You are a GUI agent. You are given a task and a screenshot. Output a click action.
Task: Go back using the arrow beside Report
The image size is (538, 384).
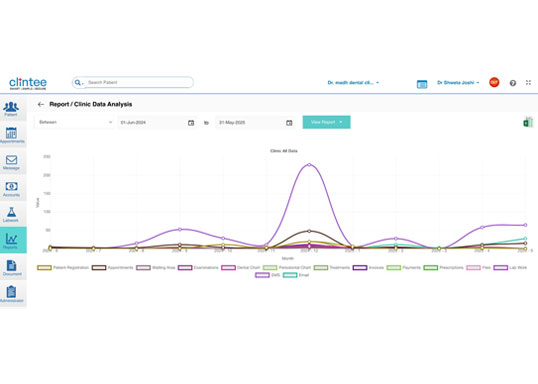pos(41,104)
